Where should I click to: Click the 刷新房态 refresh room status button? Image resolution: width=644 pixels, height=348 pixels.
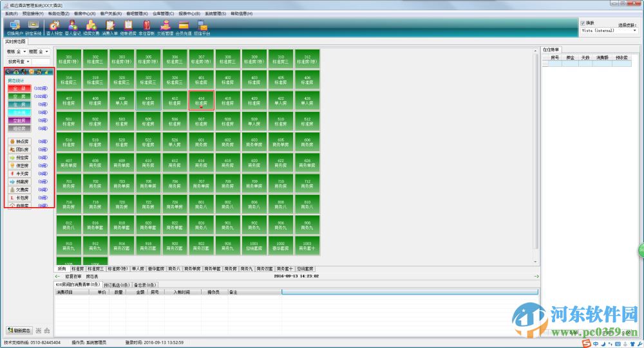click(x=19, y=331)
